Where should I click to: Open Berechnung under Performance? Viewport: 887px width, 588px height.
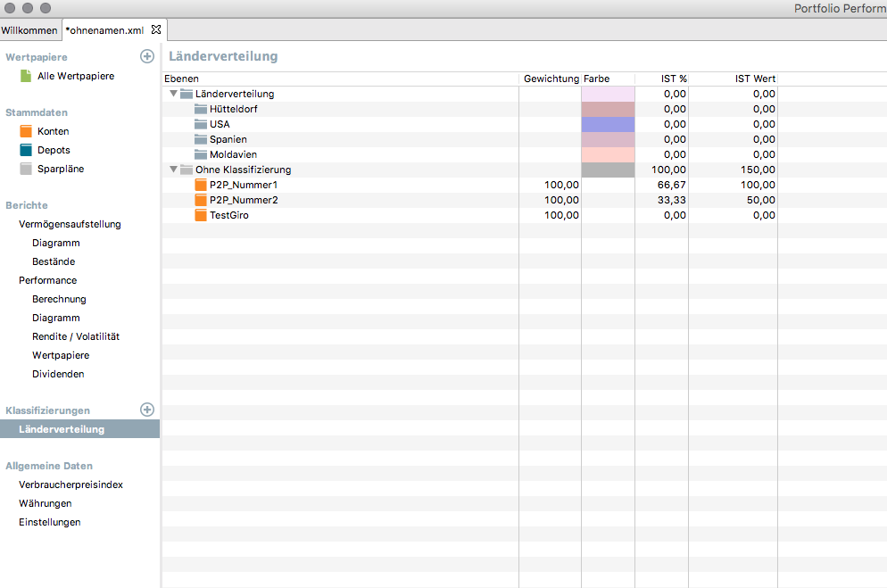pyautogui.click(x=60, y=299)
